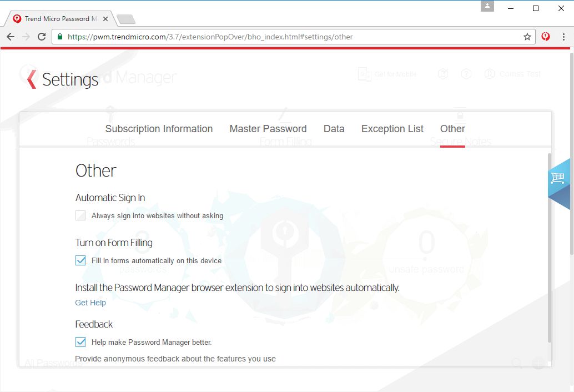Uncheck Fill in forms automatically on this device
The height and width of the screenshot is (392, 574).
point(80,260)
